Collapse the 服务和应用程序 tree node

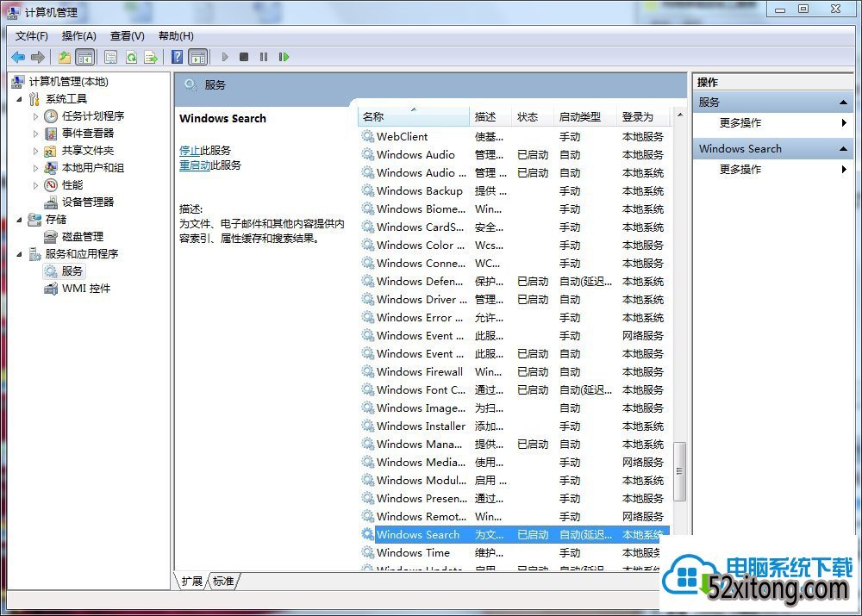20,254
